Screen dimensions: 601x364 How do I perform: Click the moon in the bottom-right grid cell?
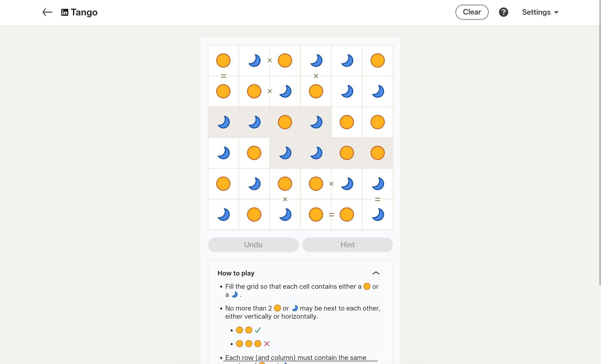(x=378, y=214)
